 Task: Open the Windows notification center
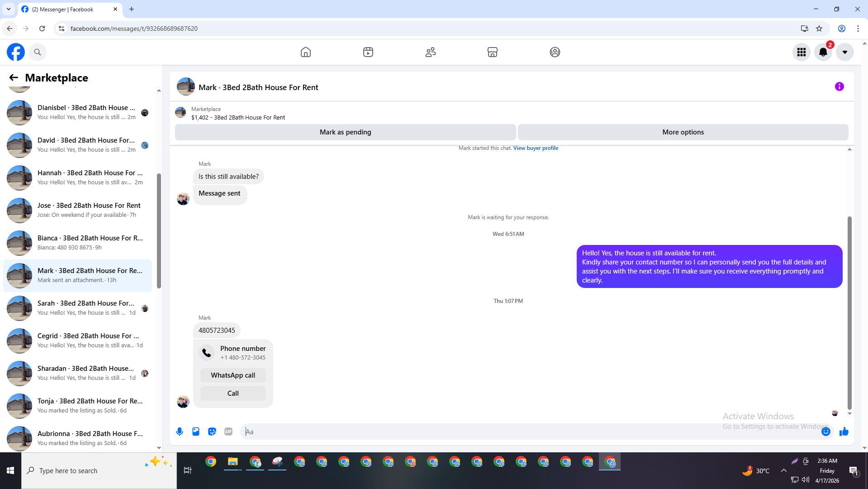854,471
